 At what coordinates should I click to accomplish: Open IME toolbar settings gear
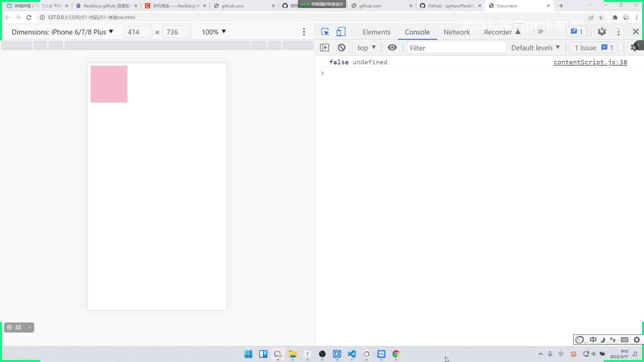click(x=636, y=340)
